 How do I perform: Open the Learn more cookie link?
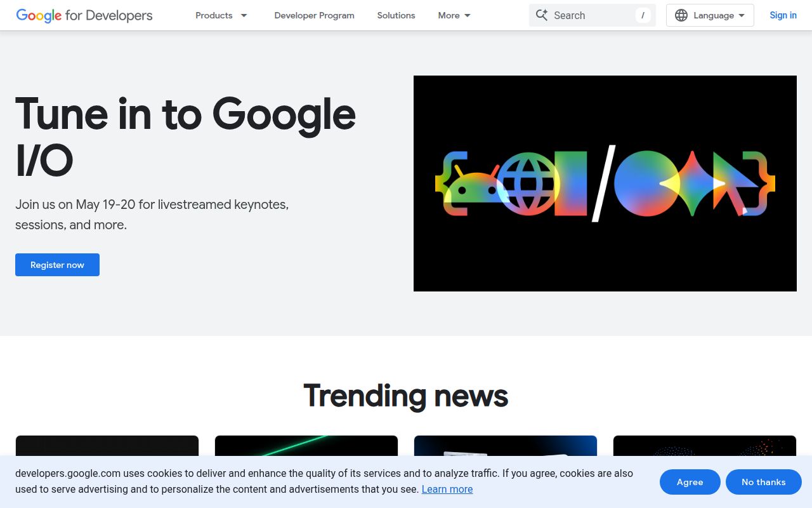click(x=447, y=489)
